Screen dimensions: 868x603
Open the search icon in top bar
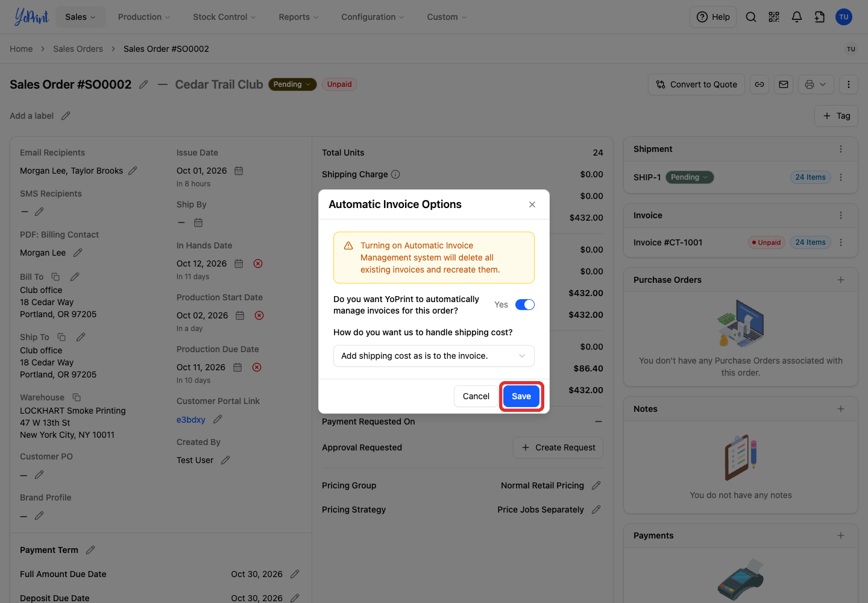[751, 17]
